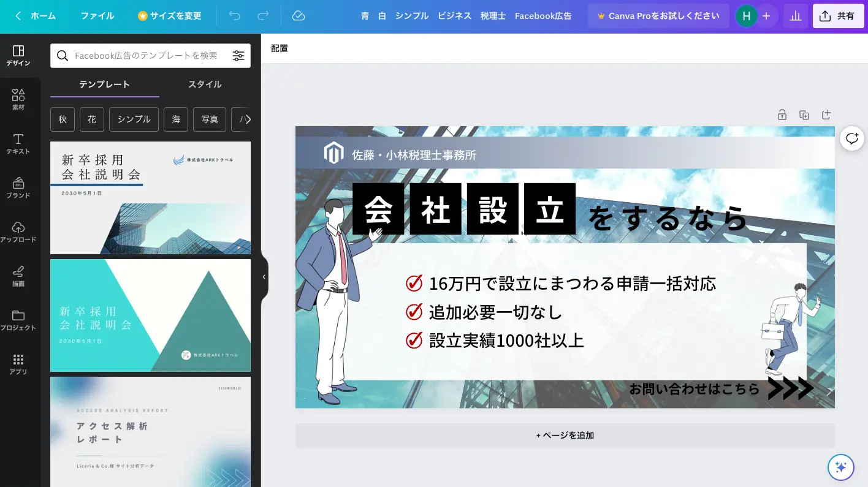Screen dimensions: 868x487
Task: Select the 16万円で設立にまつわる申請一括対応 line
Action: point(573,284)
